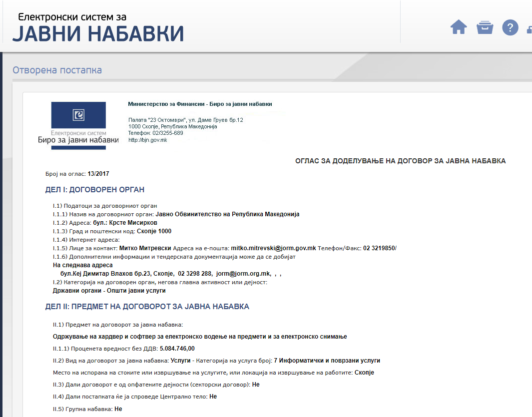
Task: Click the ДЕЛ II section heading
Action: click(147, 306)
